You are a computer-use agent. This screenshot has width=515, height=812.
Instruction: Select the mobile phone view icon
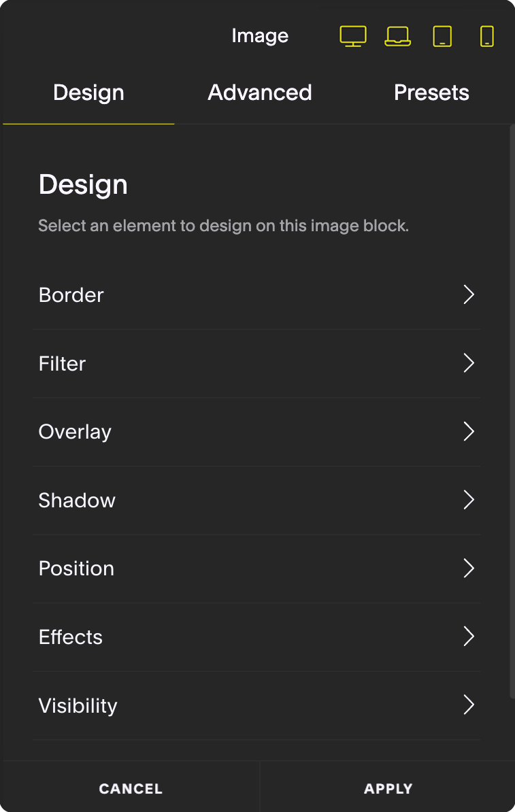[x=487, y=36]
